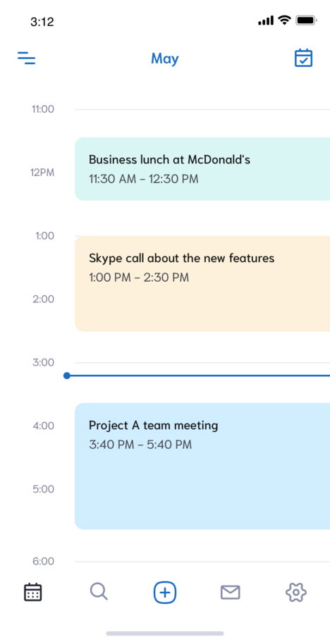Tap the plus add event button
Viewport: 330px width, 644px height.
click(165, 593)
